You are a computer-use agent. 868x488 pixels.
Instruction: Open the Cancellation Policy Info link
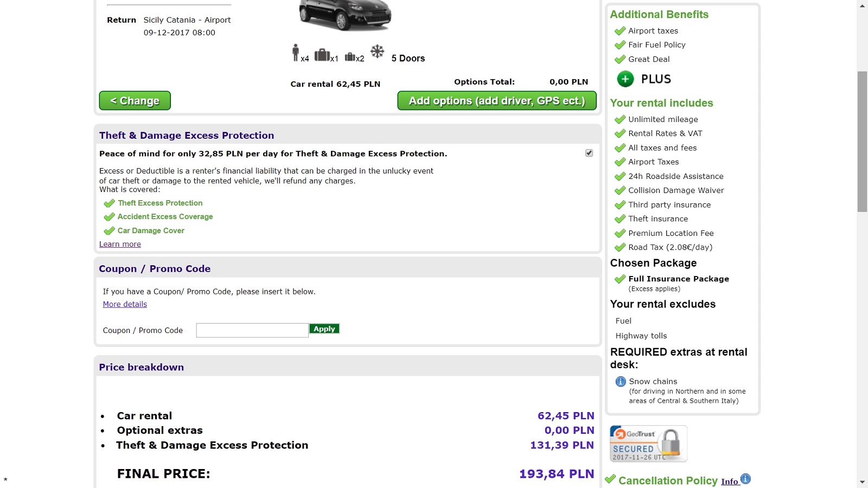point(730,481)
